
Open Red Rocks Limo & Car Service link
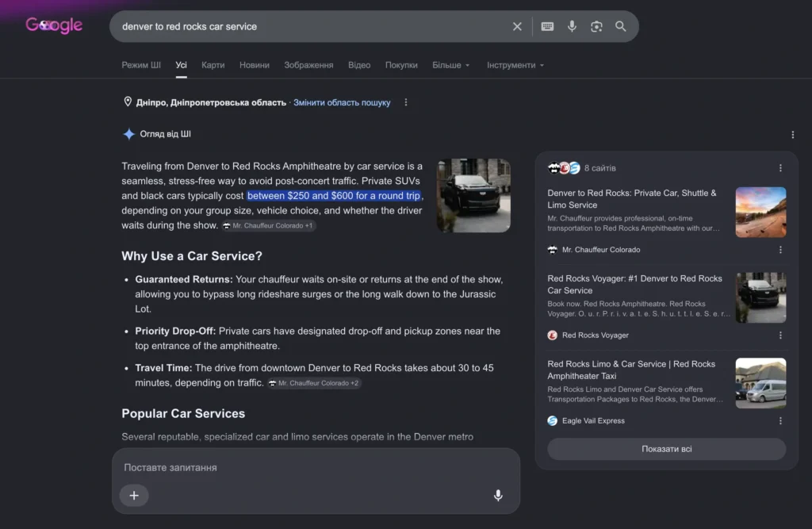(631, 370)
